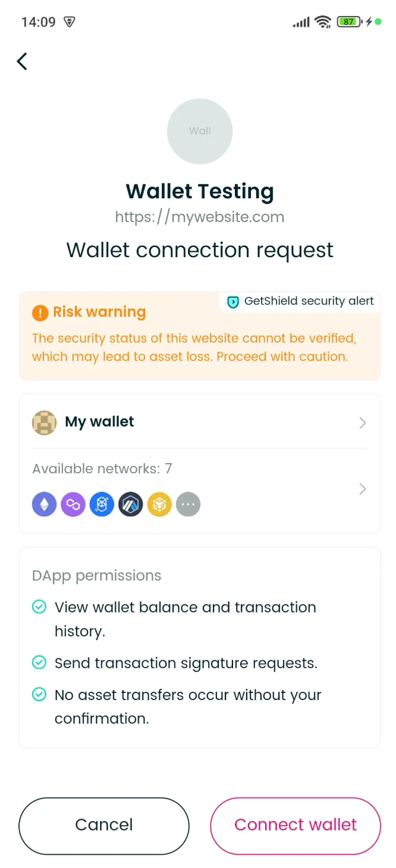Click the checkmark beside asset transfers permission

coord(39,694)
